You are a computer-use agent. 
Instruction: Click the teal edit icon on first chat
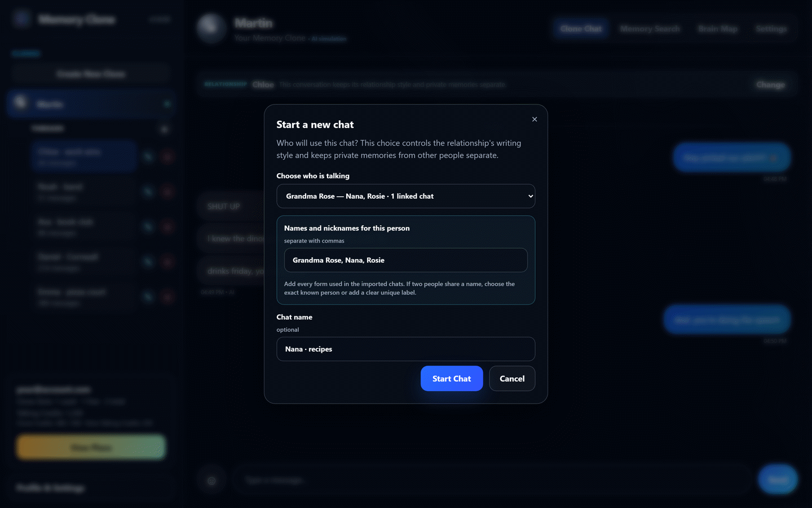click(x=148, y=157)
